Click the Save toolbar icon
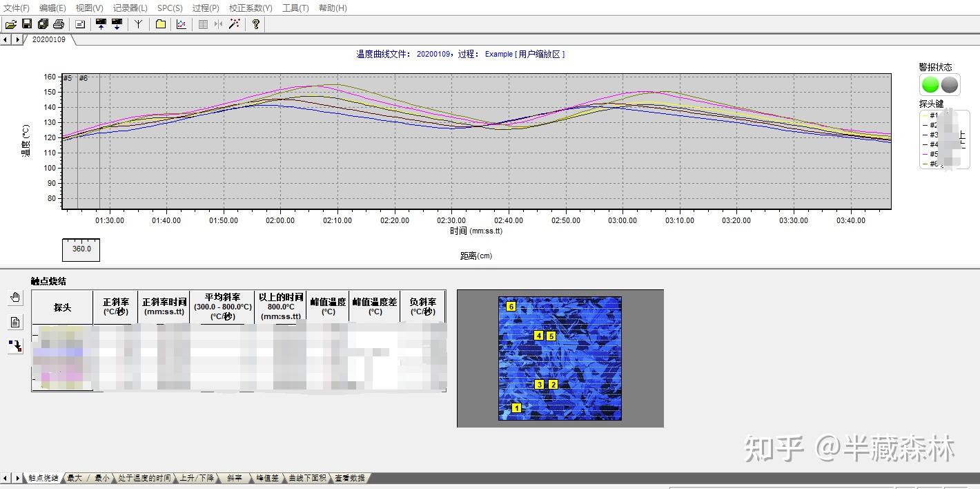 click(26, 24)
